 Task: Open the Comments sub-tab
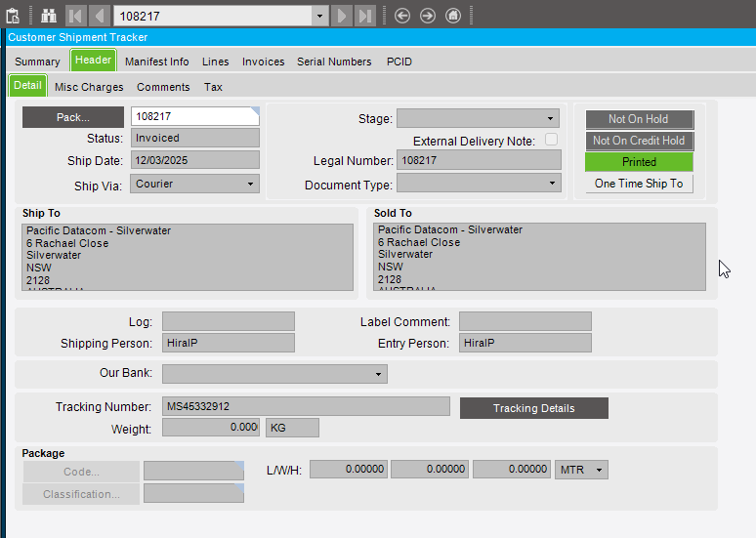(163, 87)
